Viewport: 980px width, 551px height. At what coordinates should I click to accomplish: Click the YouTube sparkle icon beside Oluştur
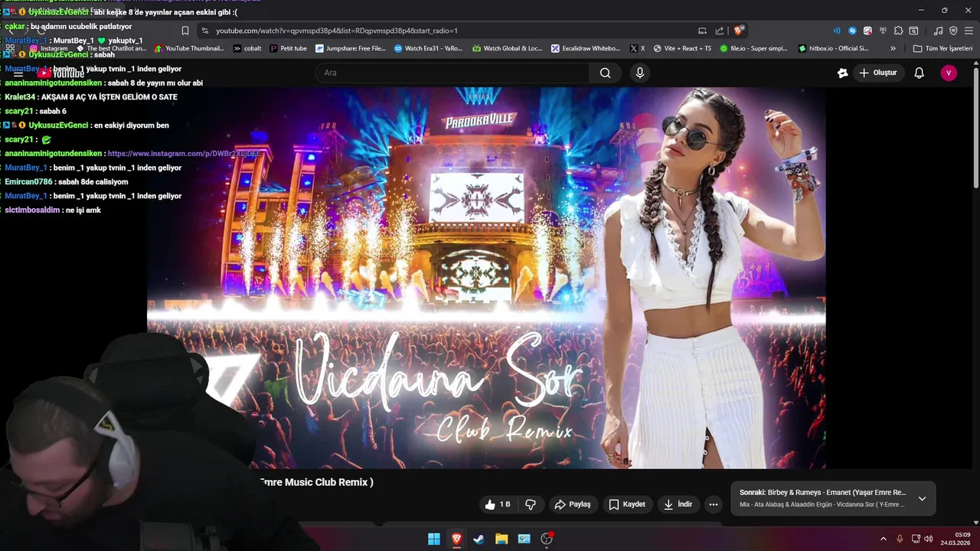[x=842, y=73]
